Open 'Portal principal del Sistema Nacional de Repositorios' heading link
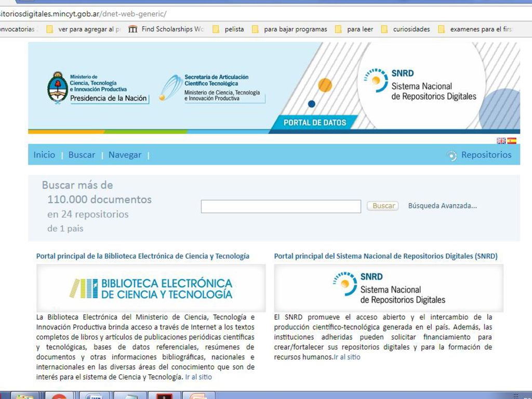This screenshot has height=399, width=532. coord(386,256)
